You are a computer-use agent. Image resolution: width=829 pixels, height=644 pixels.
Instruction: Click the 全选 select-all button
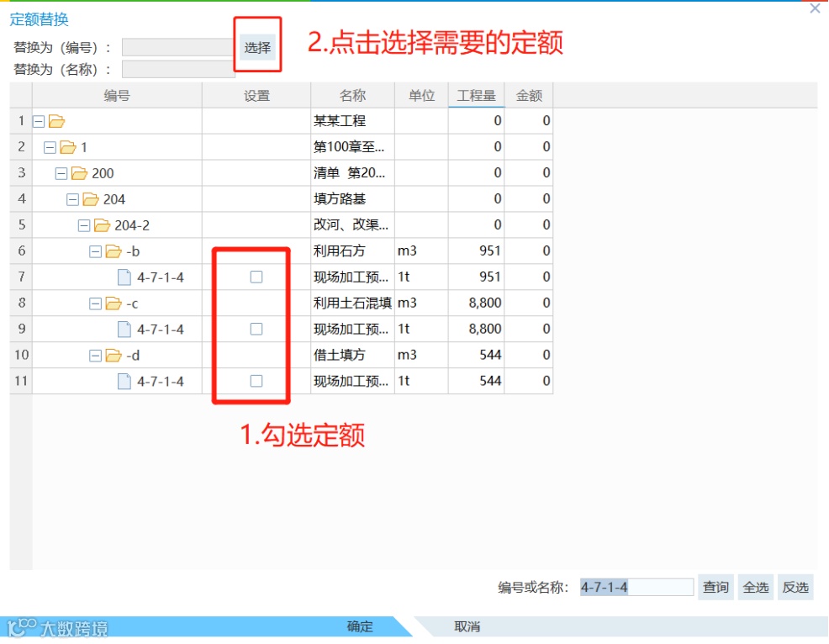tap(756, 587)
